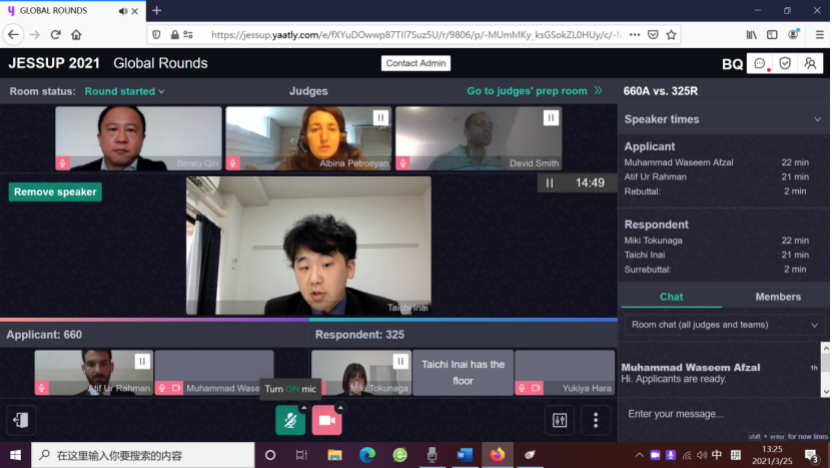
Task: Select the Chat tab
Action: 671,297
